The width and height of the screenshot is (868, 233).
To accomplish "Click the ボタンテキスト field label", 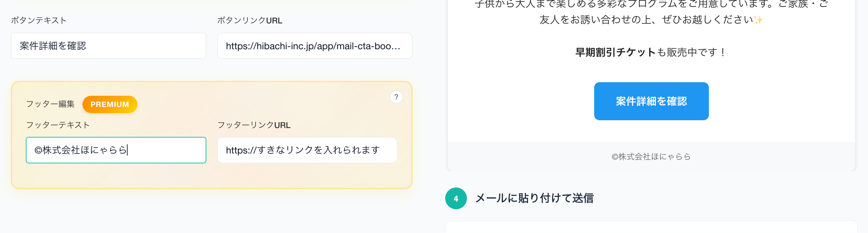I will 39,20.
